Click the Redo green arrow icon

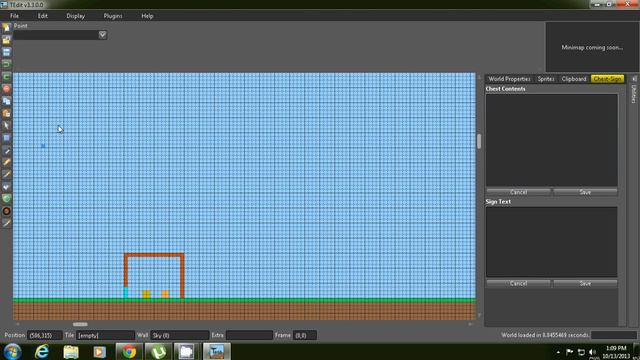tap(6, 76)
